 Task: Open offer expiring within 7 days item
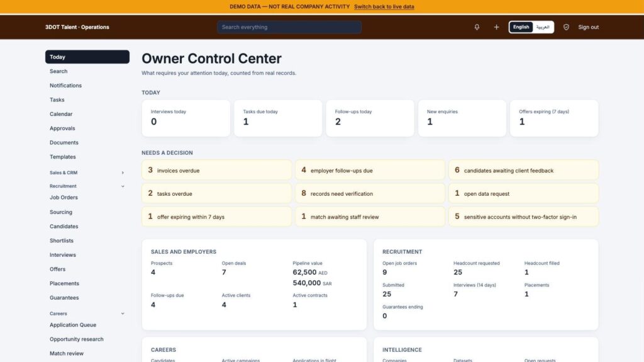[216, 217]
